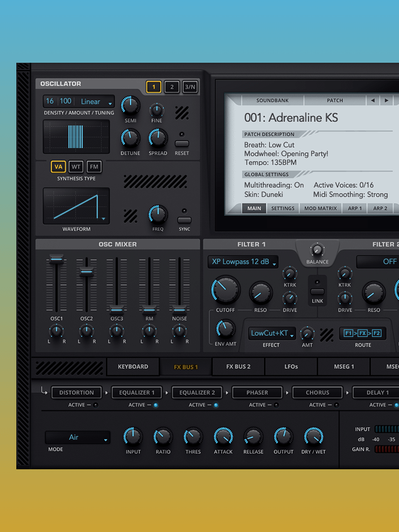
Task: Select the WT synthesis type
Action: click(x=76, y=166)
